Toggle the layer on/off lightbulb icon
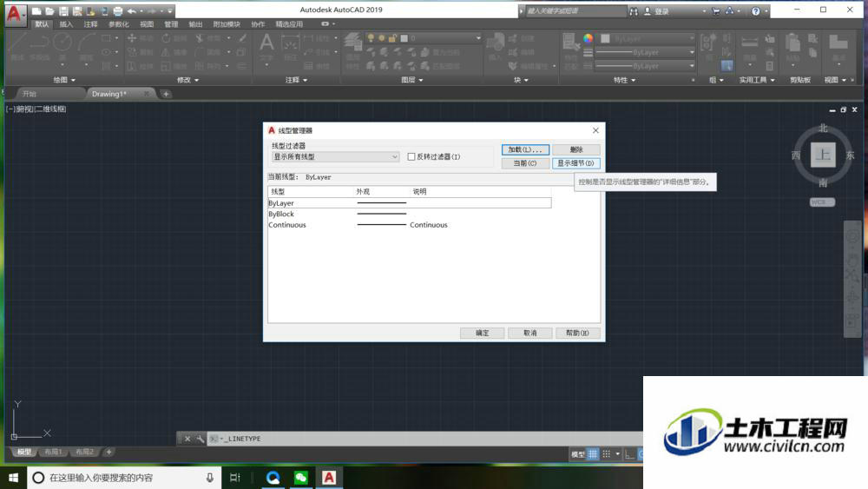The height and width of the screenshot is (489, 868). coord(371,38)
